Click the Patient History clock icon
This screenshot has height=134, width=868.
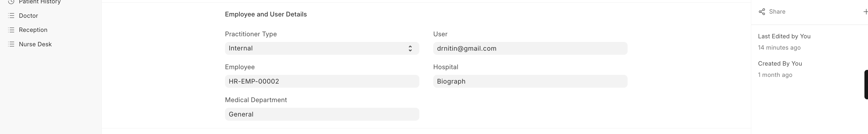[x=11, y=2]
